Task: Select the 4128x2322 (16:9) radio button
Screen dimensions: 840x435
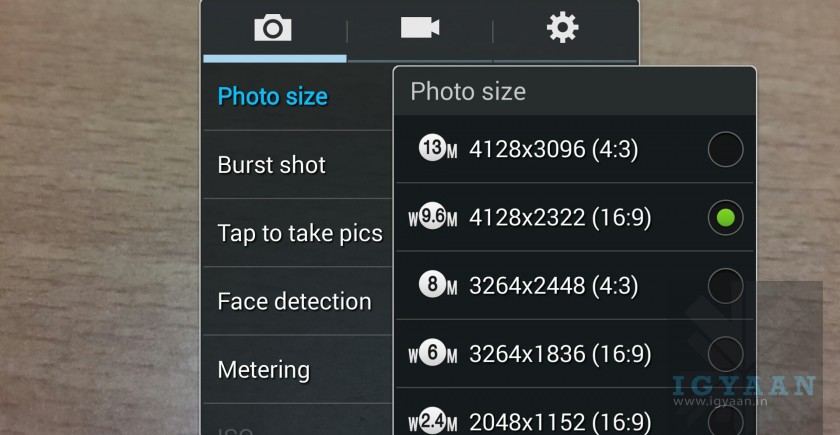Action: click(x=725, y=218)
